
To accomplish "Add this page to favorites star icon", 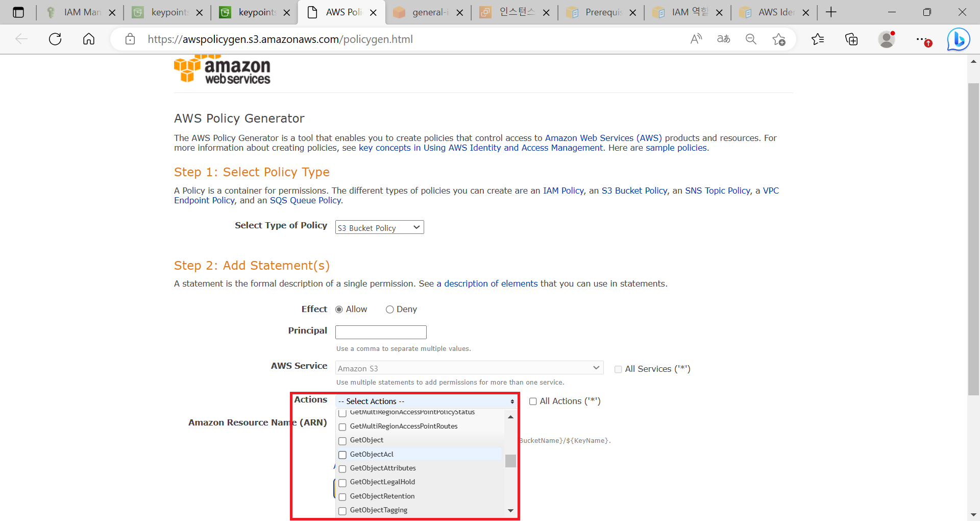I will pos(779,39).
